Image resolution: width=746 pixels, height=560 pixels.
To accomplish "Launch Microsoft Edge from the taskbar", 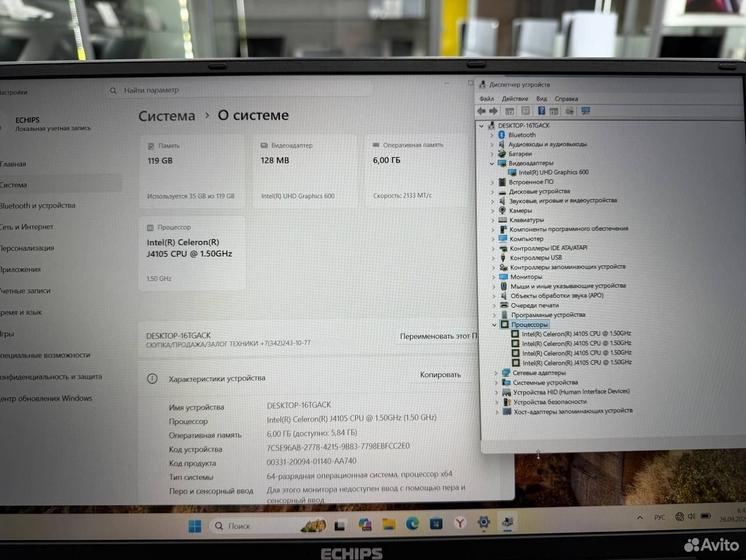I will [412, 524].
